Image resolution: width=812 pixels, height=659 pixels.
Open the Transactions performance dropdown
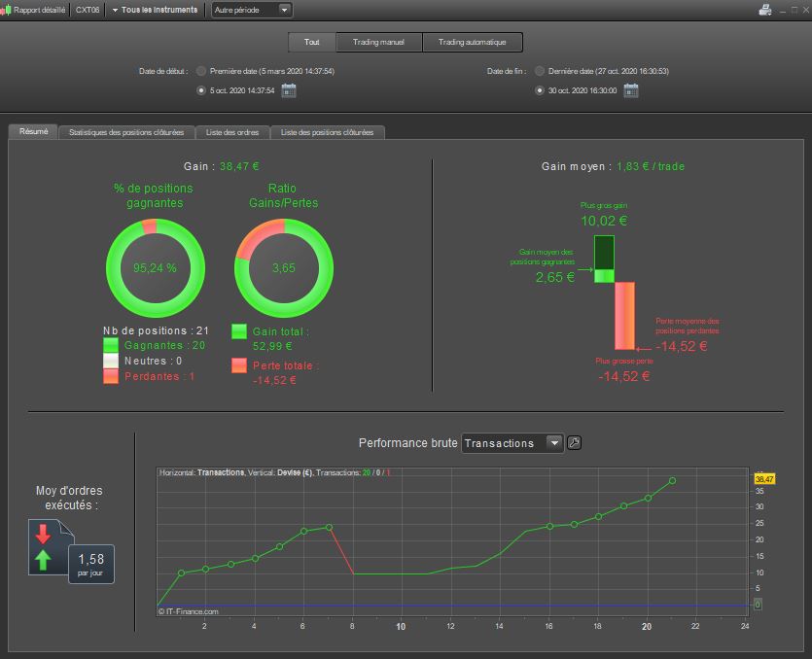click(512, 443)
